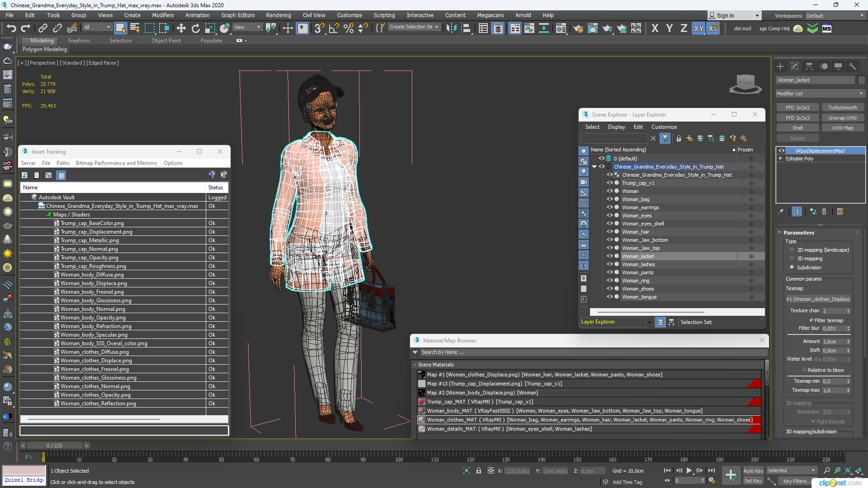
Task: Open Bitmap Performance and Memory menu
Action: pyautogui.click(x=116, y=163)
